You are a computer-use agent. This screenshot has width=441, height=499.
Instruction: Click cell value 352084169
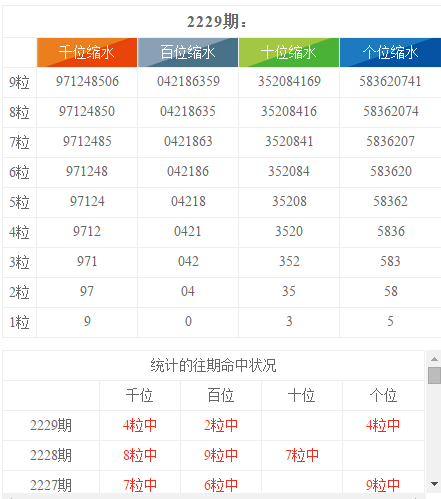289,81
